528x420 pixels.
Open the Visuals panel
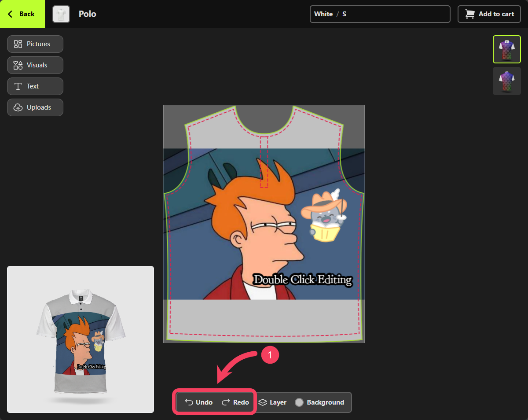[35, 65]
